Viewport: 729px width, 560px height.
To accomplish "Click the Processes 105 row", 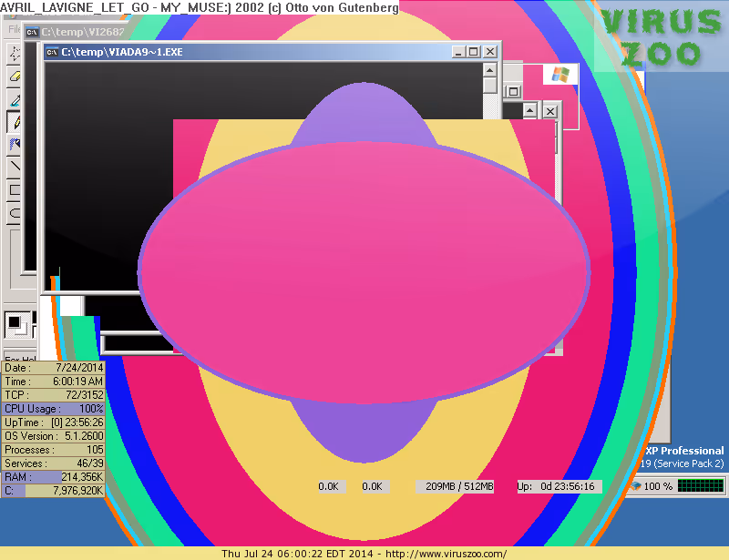I will pyautogui.click(x=54, y=450).
